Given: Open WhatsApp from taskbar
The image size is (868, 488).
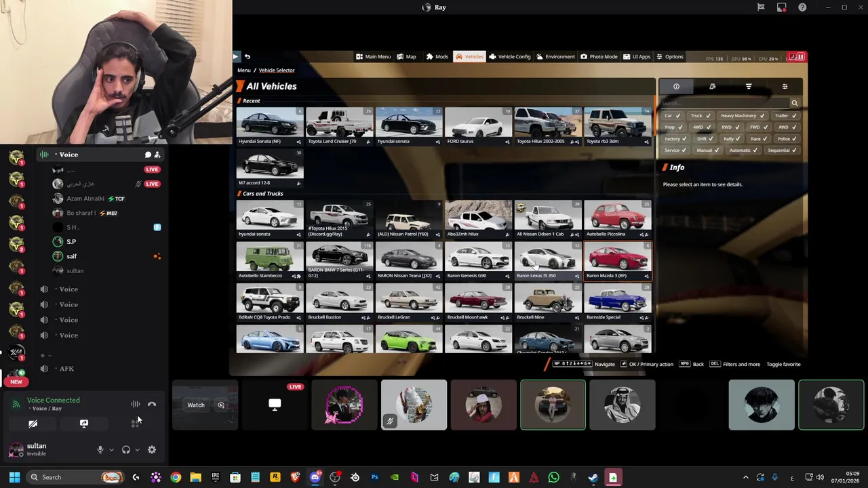Looking at the screenshot, I should click(x=554, y=477).
